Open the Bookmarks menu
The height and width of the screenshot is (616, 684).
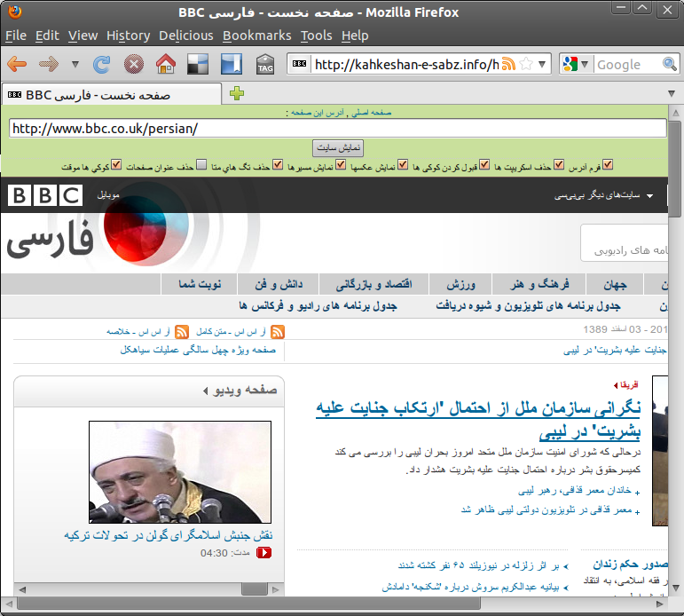tap(256, 36)
